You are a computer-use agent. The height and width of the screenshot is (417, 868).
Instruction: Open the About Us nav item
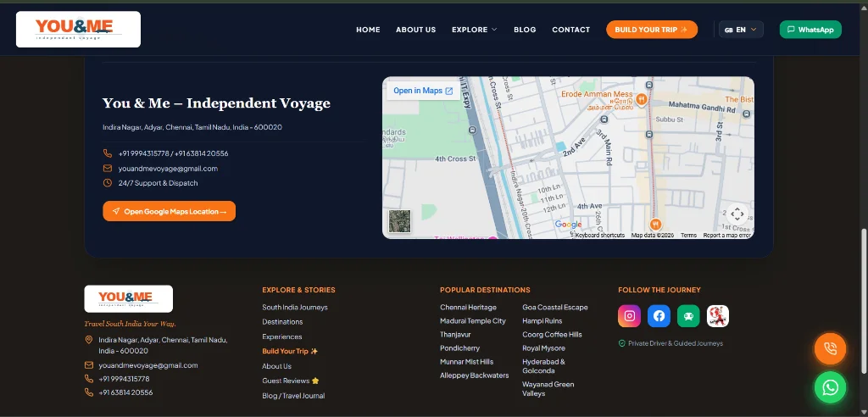tap(415, 30)
